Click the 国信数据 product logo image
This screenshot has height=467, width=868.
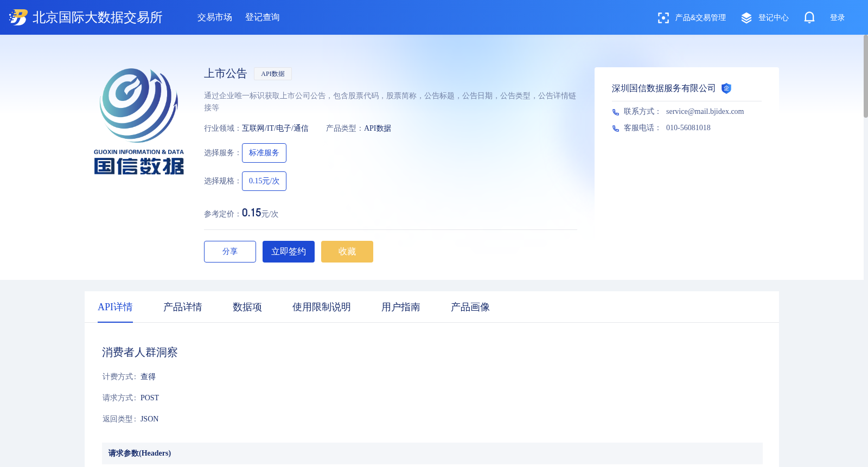coord(139,121)
